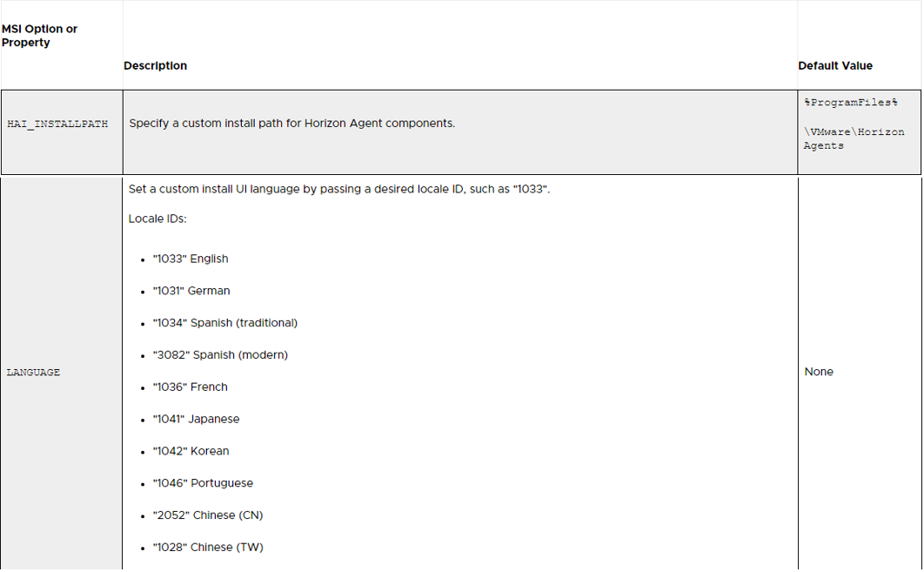This screenshot has width=924, height=572.
Task: Click the "1034" Spanish (traditional) entry
Action: pos(224,323)
